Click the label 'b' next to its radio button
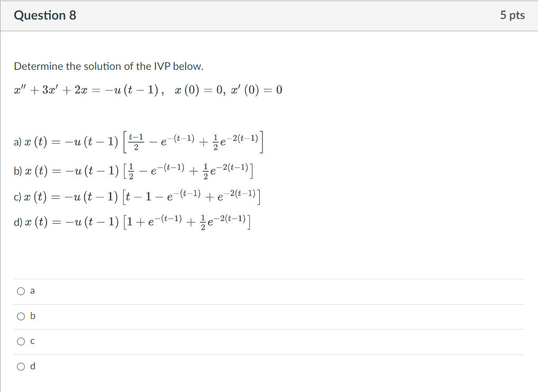The width and height of the screenshot is (538, 392). coord(32,316)
